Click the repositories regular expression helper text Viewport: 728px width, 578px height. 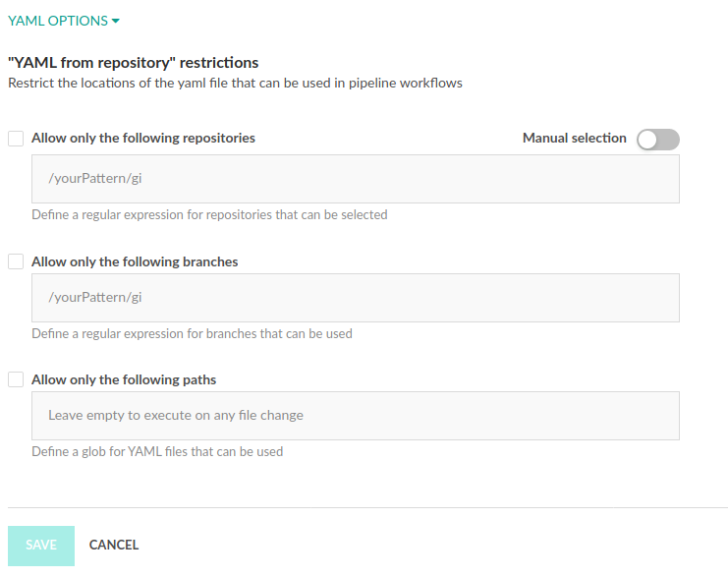(x=209, y=214)
